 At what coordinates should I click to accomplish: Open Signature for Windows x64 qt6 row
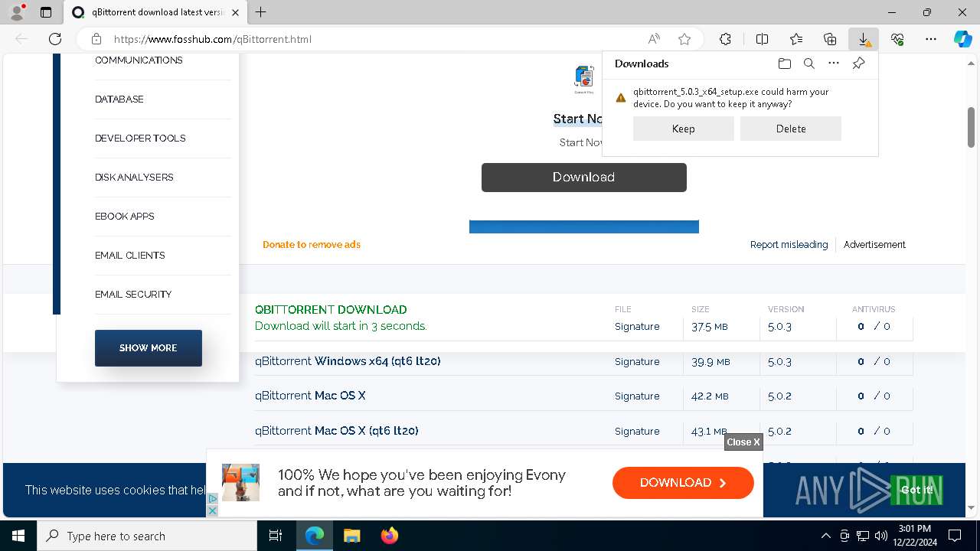coord(637,362)
